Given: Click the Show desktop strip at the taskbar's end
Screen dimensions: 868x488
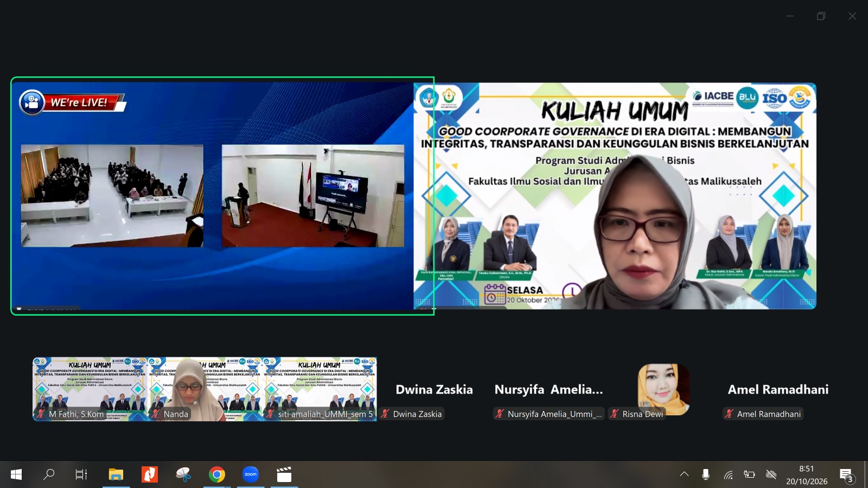Looking at the screenshot, I should click(866, 475).
